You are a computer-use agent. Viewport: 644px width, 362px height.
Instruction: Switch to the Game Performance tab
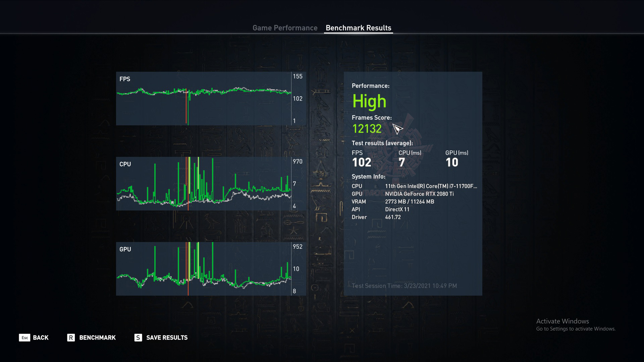pyautogui.click(x=285, y=28)
